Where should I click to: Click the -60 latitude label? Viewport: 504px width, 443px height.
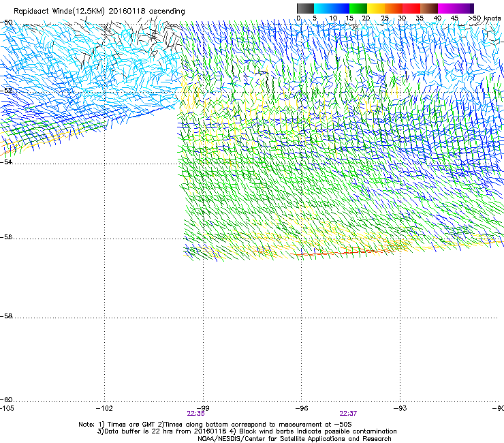(x=6, y=399)
